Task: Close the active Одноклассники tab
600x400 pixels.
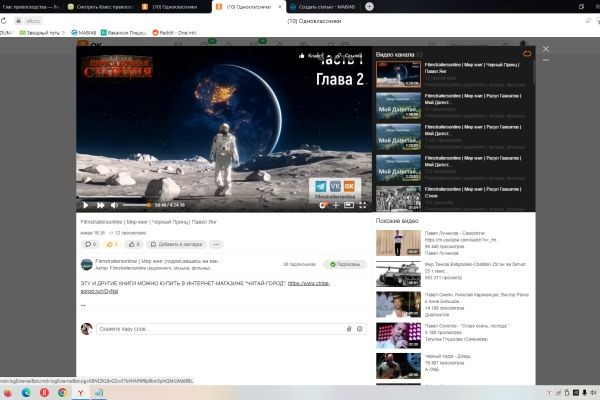Action: click(280, 7)
